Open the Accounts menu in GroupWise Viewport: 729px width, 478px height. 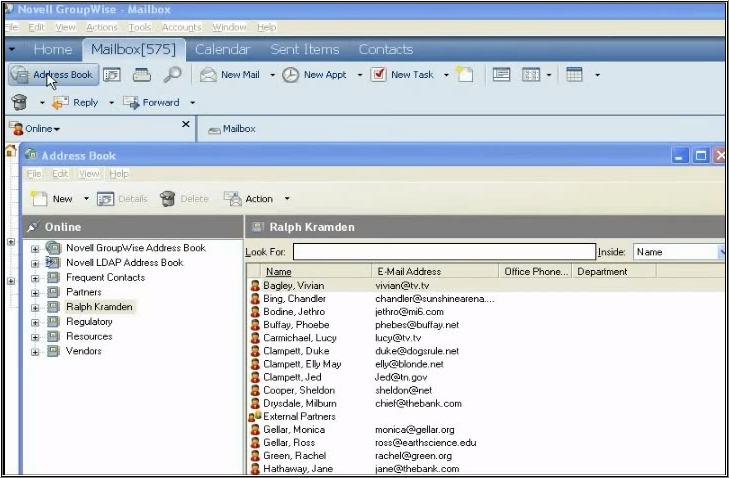[181, 27]
